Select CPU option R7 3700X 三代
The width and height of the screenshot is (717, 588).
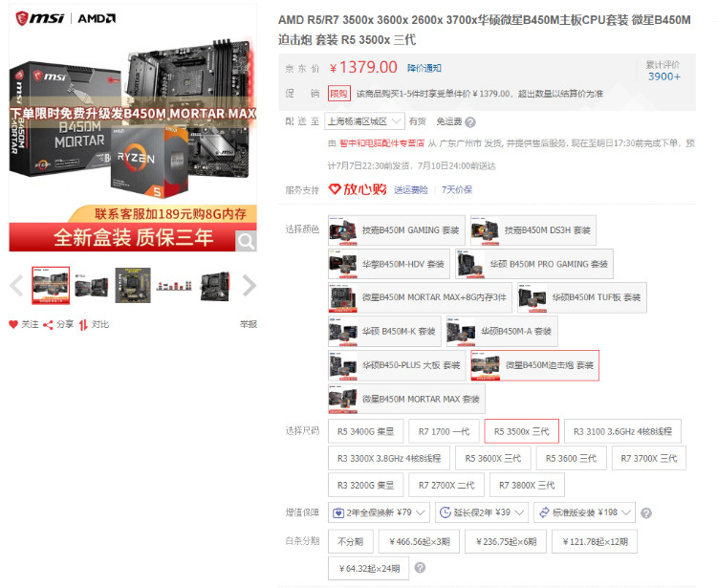649,458
